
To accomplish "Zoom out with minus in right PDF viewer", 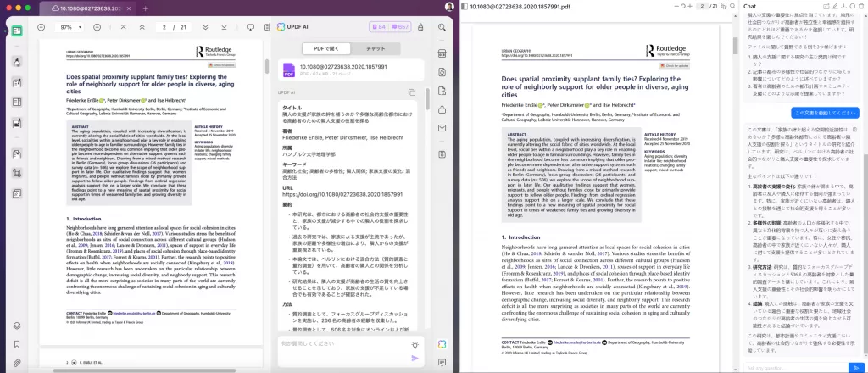I will [x=676, y=6].
